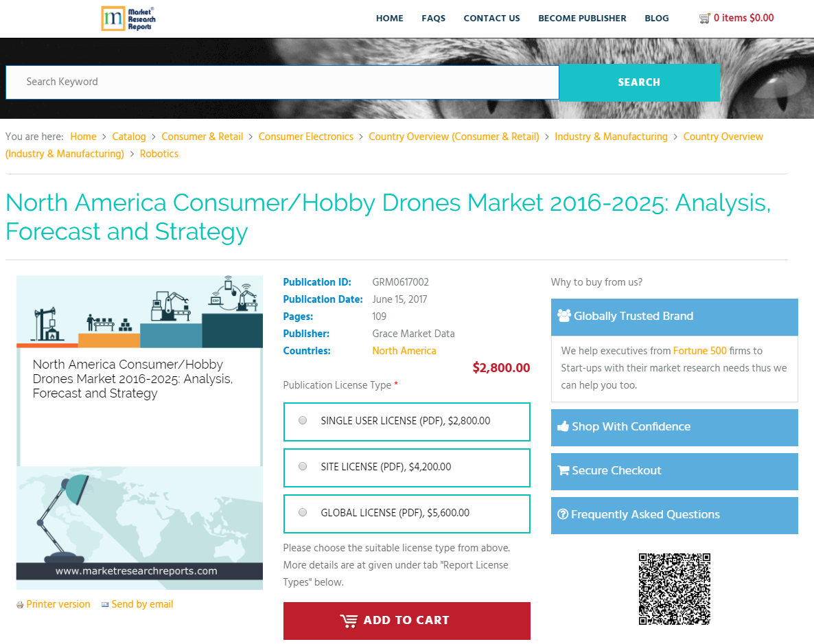Follow the North America countries link
Image resolution: width=814 pixels, height=644 pixels.
(404, 351)
